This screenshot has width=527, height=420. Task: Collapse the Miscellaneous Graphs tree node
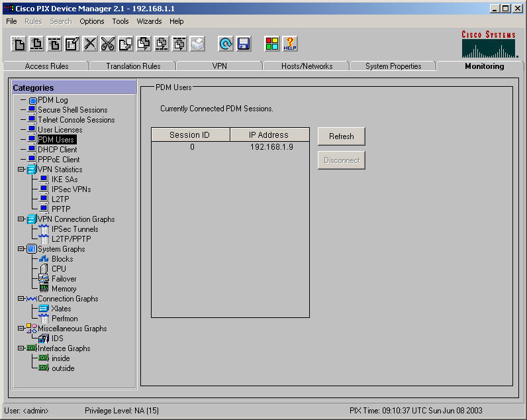pos(21,328)
